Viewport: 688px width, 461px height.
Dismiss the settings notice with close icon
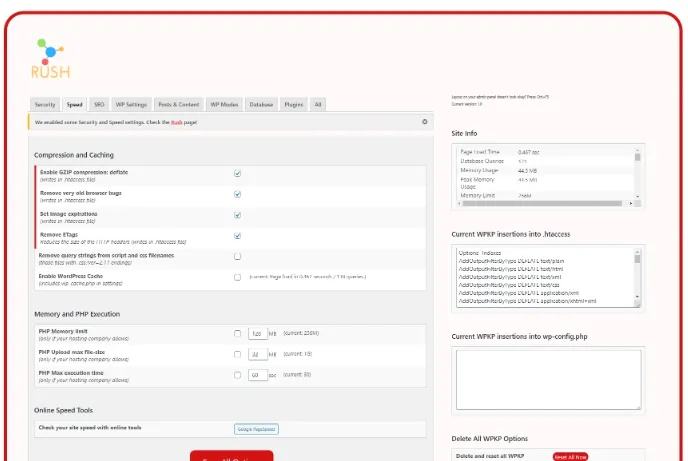[424, 122]
